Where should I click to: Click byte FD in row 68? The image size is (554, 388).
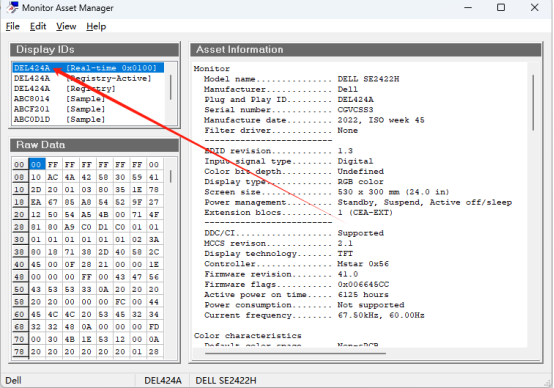click(154, 327)
